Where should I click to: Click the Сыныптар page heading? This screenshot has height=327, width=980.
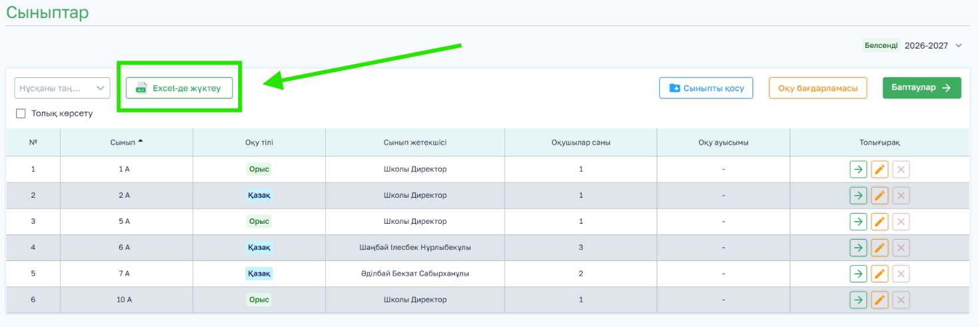pos(47,13)
